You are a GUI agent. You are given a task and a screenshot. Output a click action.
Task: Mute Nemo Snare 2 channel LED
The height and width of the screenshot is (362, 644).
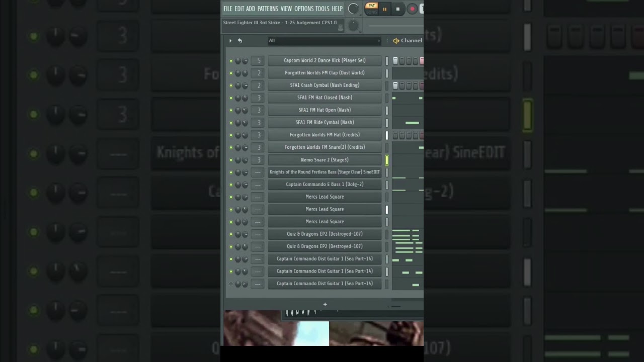(x=231, y=160)
